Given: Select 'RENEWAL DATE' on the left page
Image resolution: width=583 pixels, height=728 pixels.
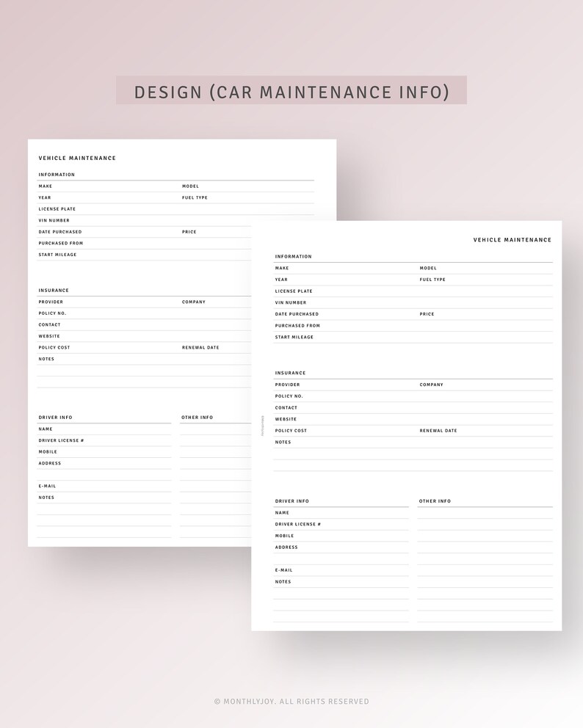Looking at the screenshot, I should (200, 347).
